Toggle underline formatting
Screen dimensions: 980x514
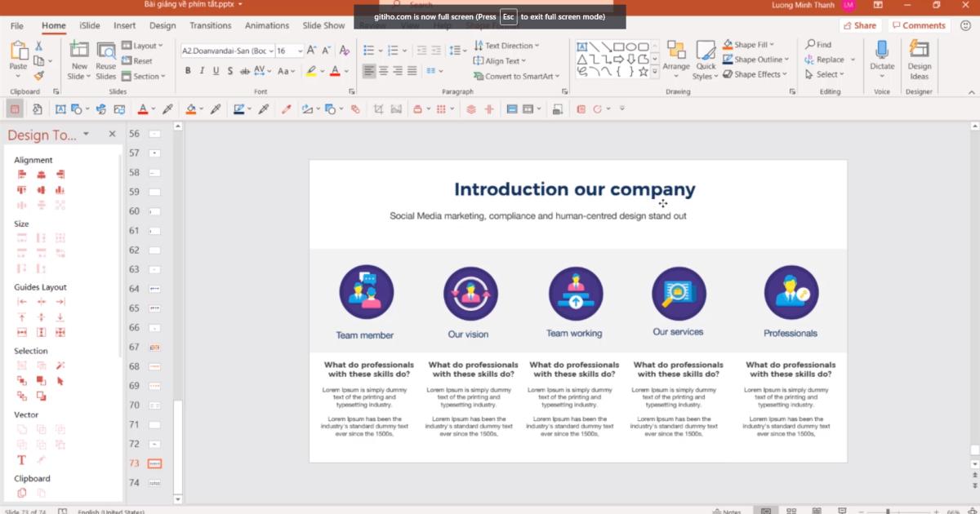coord(216,71)
